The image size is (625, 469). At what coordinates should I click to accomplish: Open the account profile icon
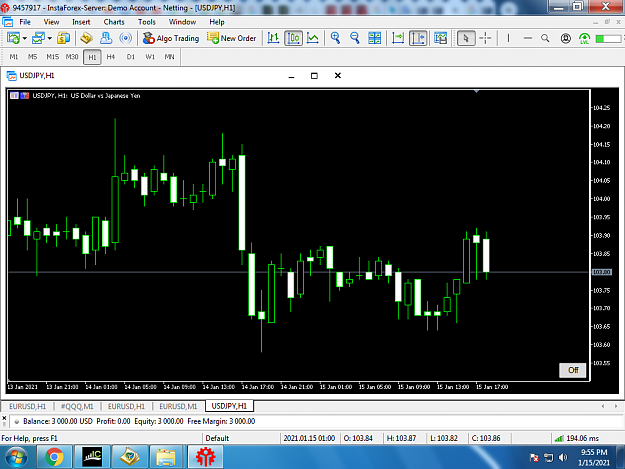coord(565,38)
